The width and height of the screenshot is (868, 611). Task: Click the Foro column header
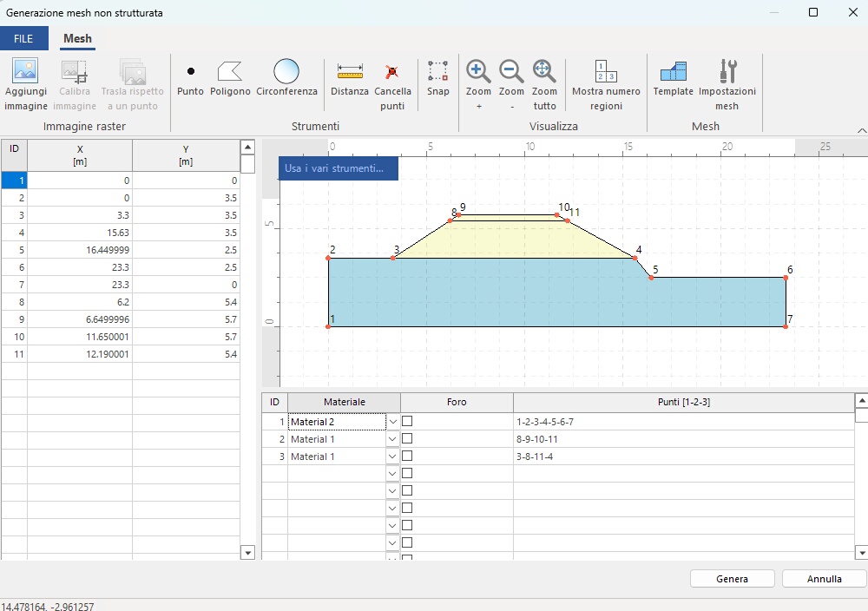(x=457, y=403)
